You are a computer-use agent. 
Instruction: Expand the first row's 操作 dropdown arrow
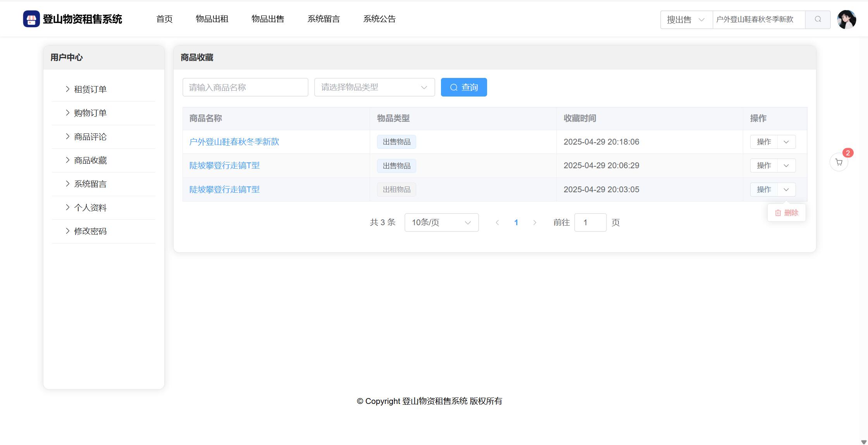pos(786,142)
